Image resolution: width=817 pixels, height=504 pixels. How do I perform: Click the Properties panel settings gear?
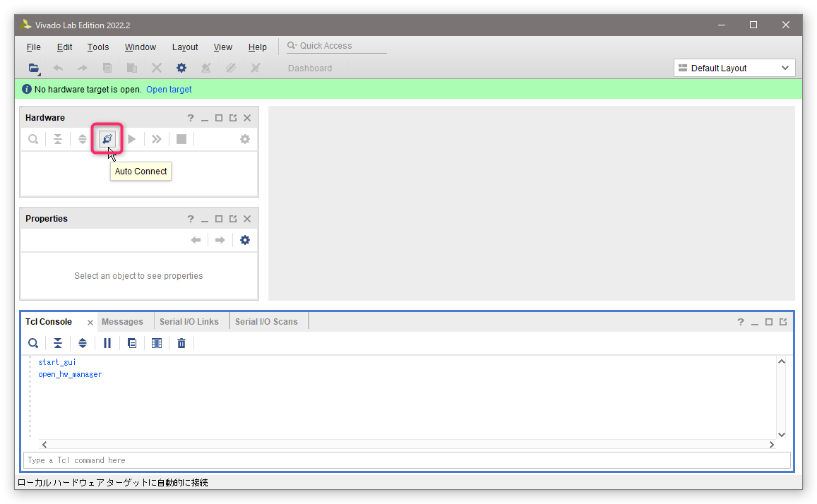(244, 240)
